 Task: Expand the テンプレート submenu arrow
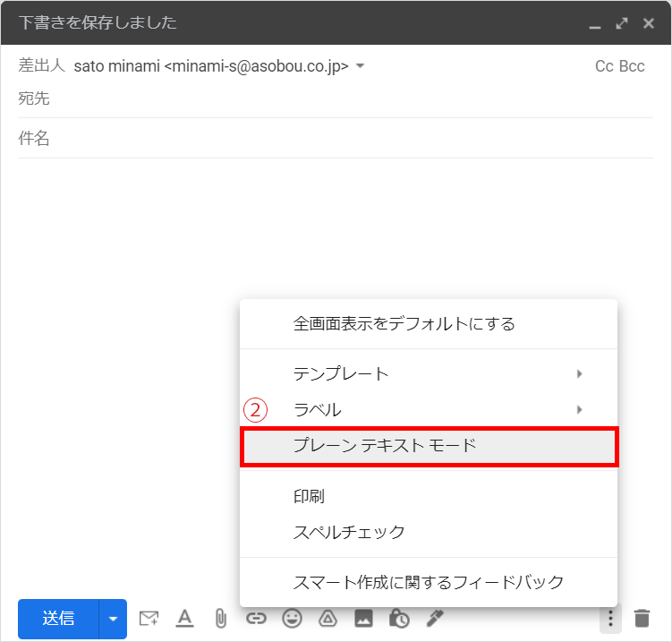pos(580,373)
